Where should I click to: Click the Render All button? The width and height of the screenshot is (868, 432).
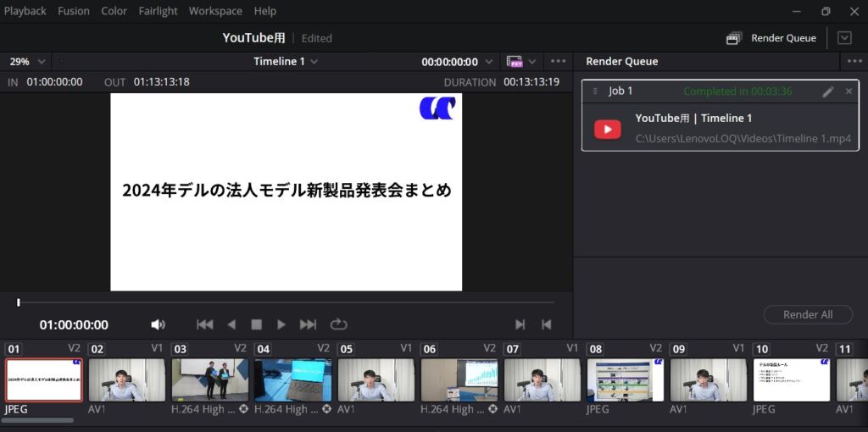pos(808,315)
